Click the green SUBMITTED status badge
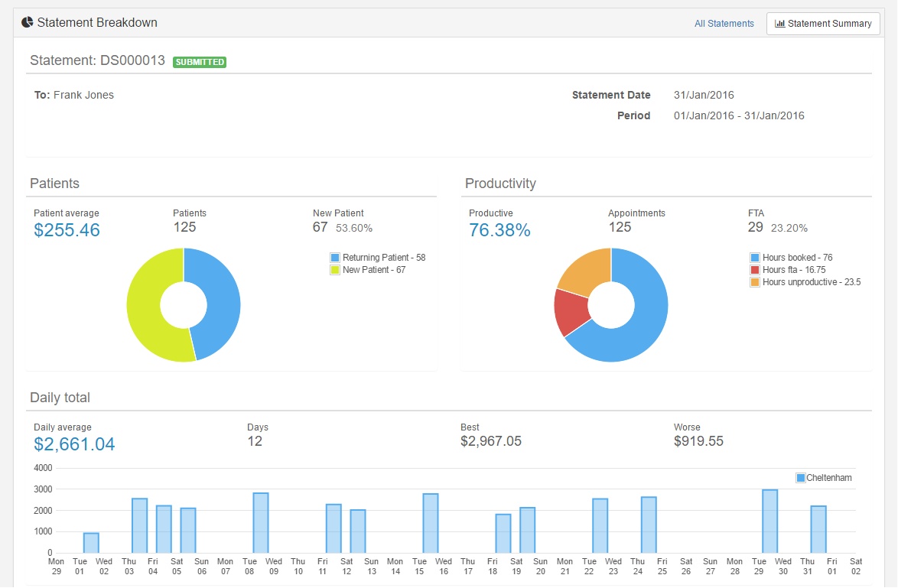 [200, 62]
